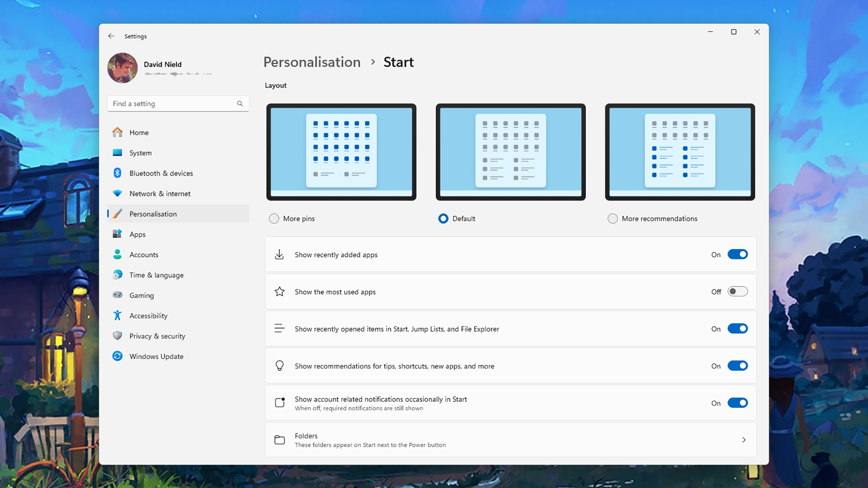Click the Accessibility settings icon

click(x=118, y=315)
